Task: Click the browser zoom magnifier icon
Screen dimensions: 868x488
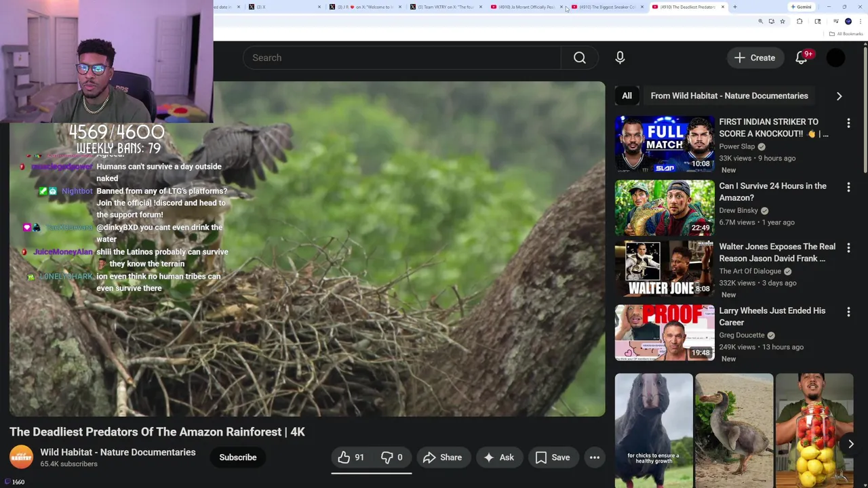Action: pyautogui.click(x=760, y=22)
